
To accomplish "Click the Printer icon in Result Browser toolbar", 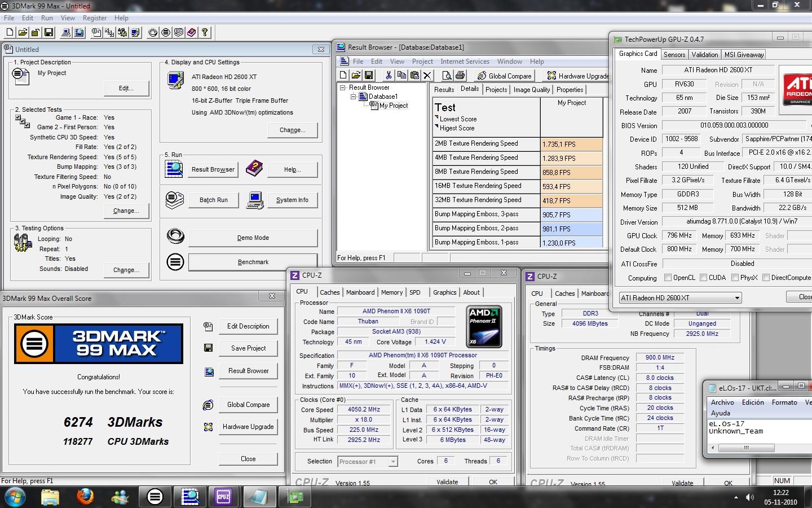I will [x=460, y=75].
